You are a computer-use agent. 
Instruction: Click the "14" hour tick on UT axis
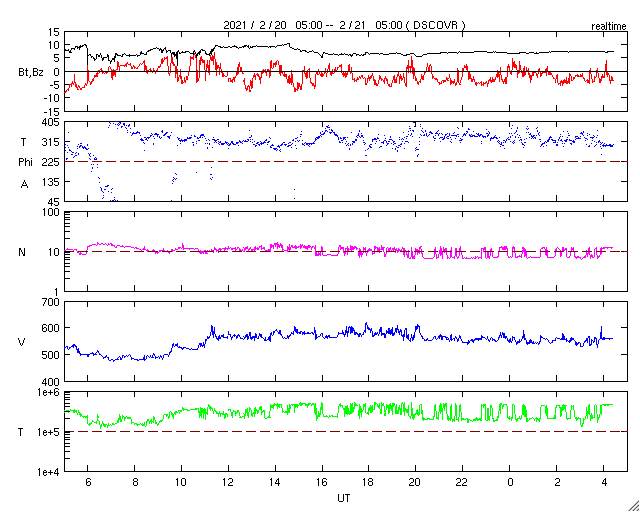tap(275, 482)
